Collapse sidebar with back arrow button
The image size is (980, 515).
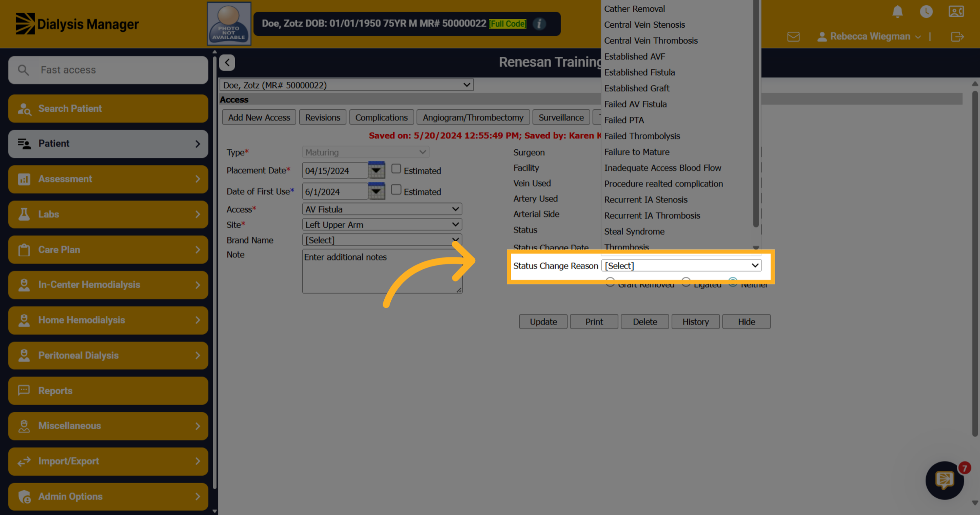[227, 62]
